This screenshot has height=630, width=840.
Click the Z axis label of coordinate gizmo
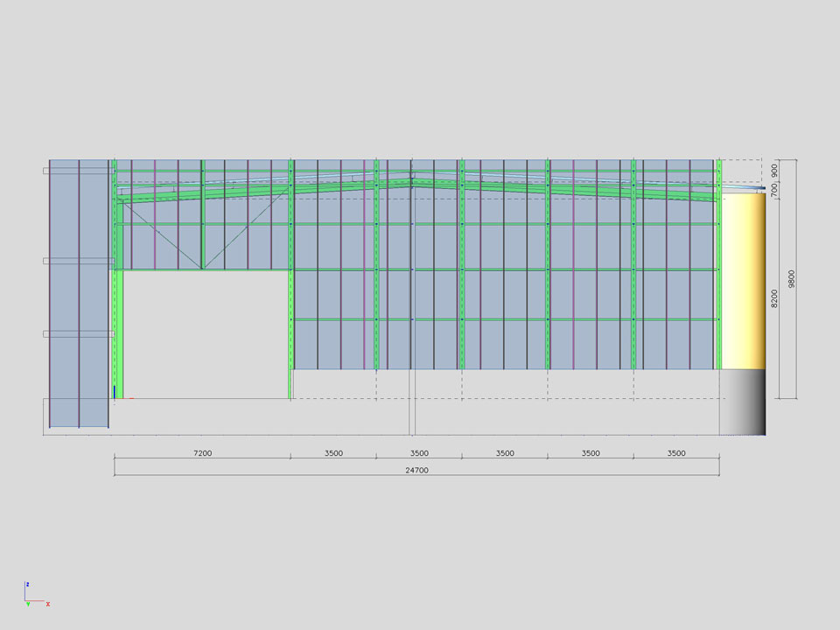point(28,584)
